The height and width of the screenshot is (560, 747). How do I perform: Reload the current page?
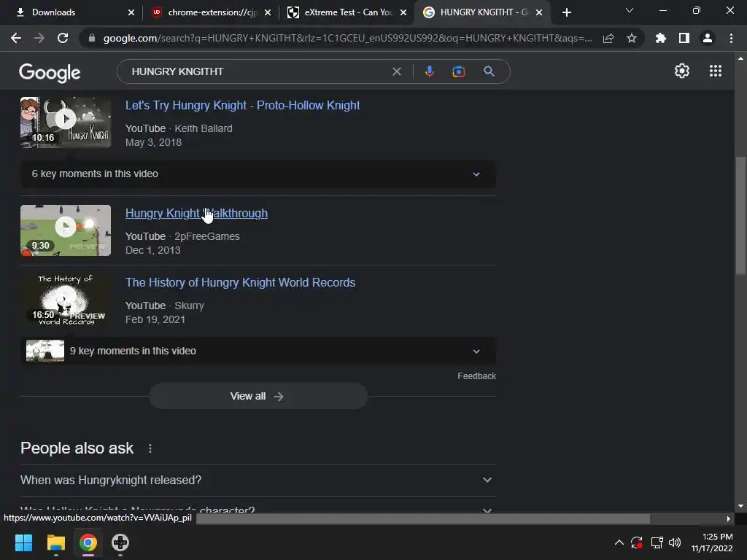63,38
